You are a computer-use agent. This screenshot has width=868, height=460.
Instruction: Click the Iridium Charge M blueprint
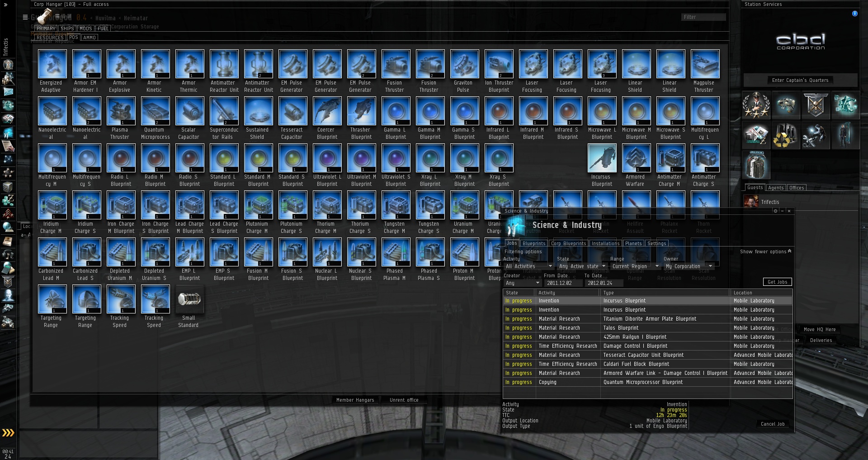[52, 205]
